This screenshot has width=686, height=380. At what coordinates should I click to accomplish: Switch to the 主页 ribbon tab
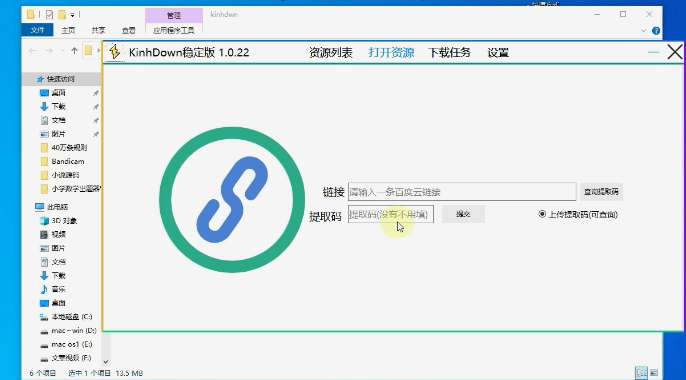click(x=68, y=30)
